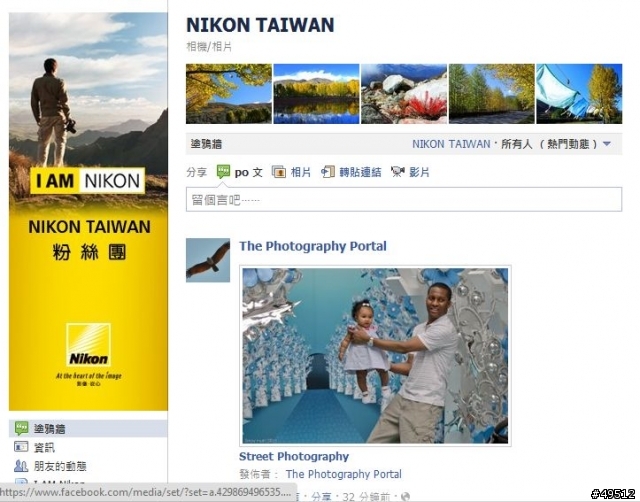The image size is (640, 502).
Task: Open the Street Photography album link
Action: (294, 456)
